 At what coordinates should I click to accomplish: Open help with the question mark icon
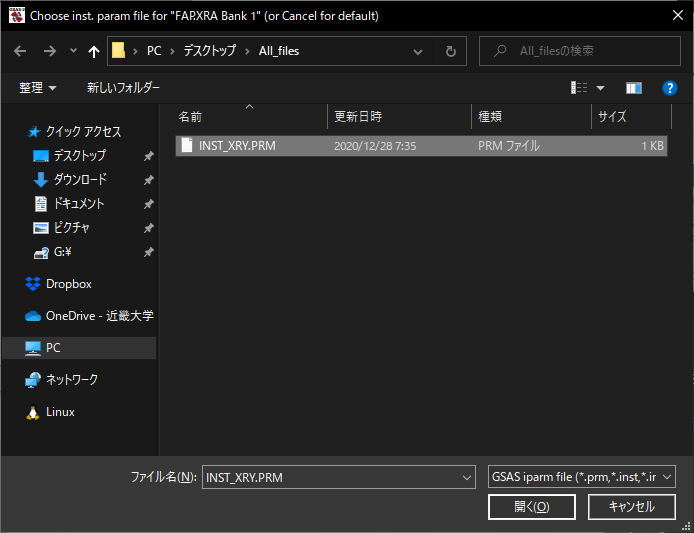tap(670, 88)
